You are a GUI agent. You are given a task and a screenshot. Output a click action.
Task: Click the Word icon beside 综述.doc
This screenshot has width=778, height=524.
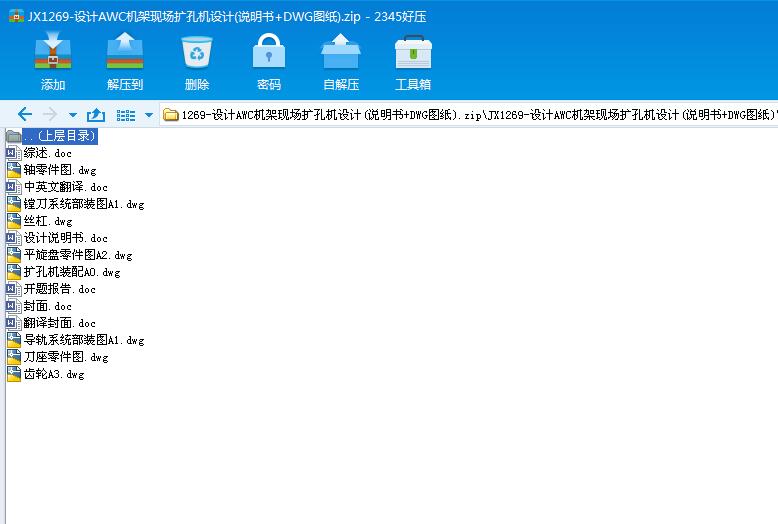point(14,153)
